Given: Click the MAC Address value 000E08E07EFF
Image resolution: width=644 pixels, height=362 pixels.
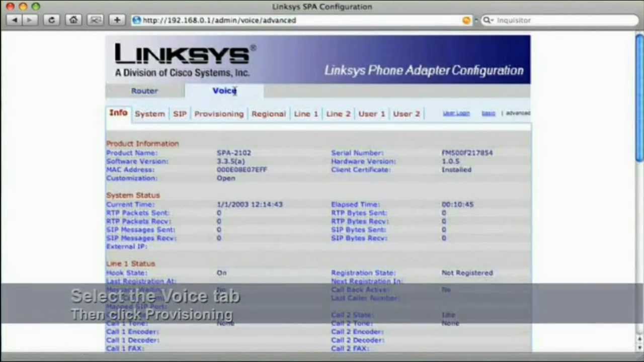Looking at the screenshot, I should click(242, 170).
